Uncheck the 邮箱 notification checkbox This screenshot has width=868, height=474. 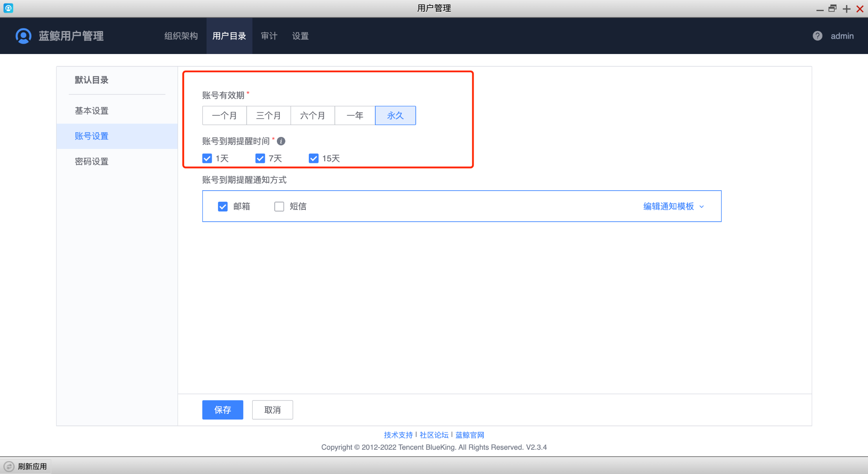pyautogui.click(x=222, y=206)
